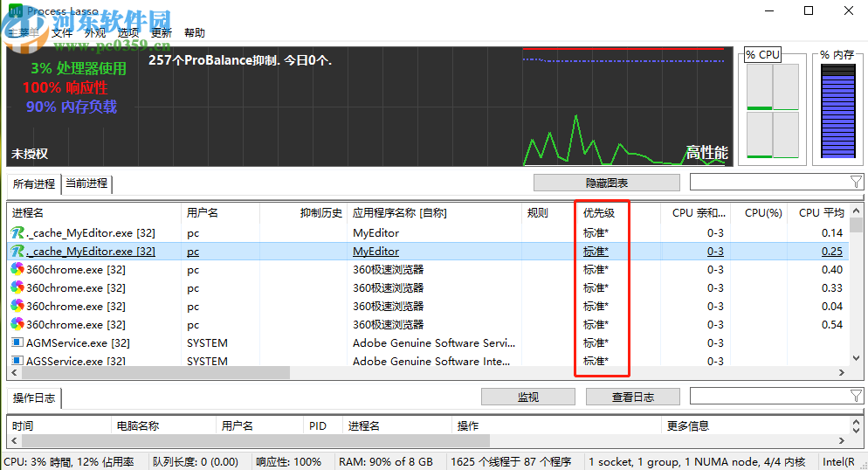Screen dimensions: 868x470
Task: Click the MyEditor application name in highlighted row
Action: tap(375, 252)
